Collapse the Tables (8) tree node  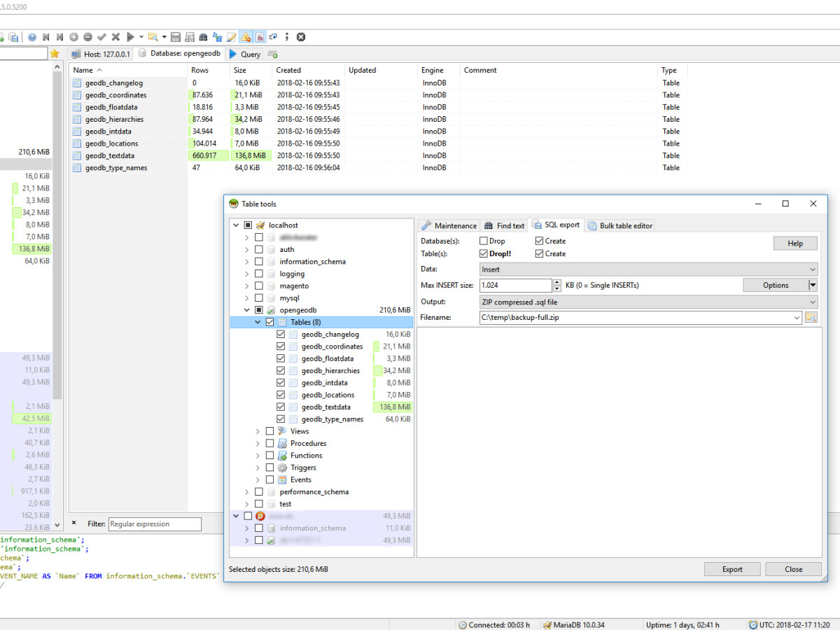(258, 321)
